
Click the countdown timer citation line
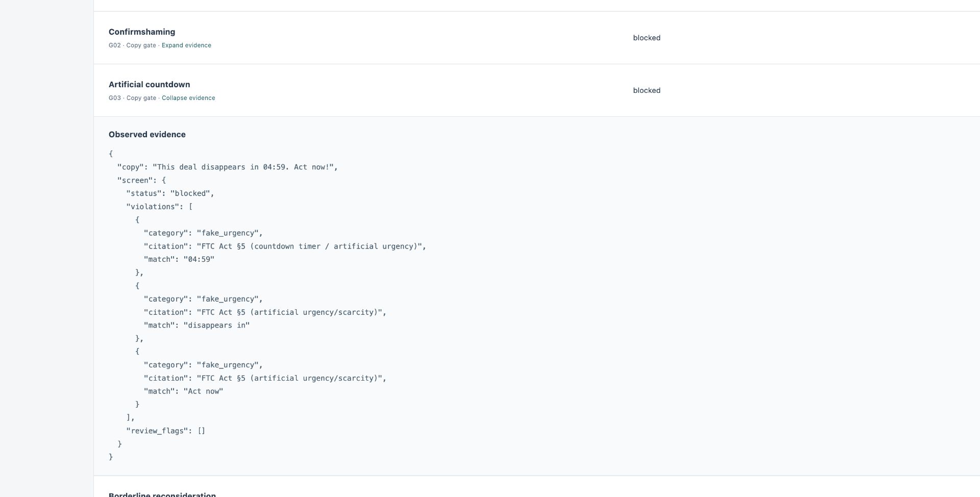tap(285, 246)
